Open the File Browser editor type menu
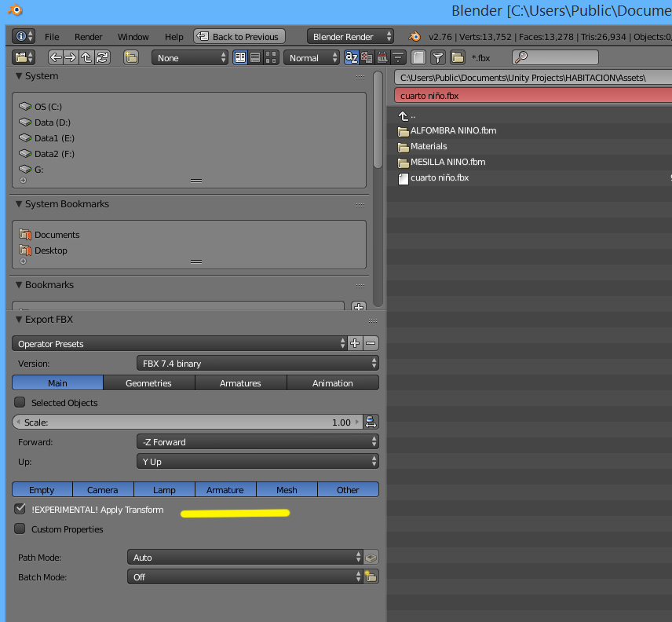This screenshot has width=672, height=622. (x=23, y=57)
